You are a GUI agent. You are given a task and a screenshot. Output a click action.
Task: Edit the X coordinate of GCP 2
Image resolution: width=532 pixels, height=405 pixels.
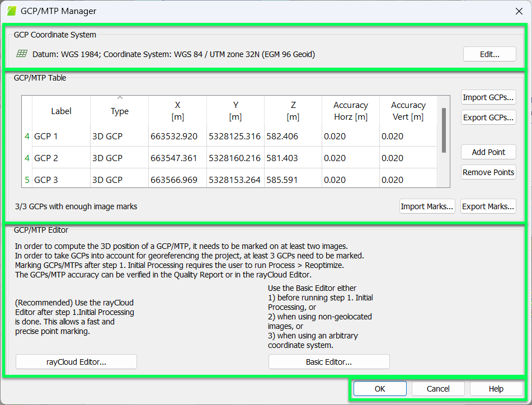click(x=177, y=158)
